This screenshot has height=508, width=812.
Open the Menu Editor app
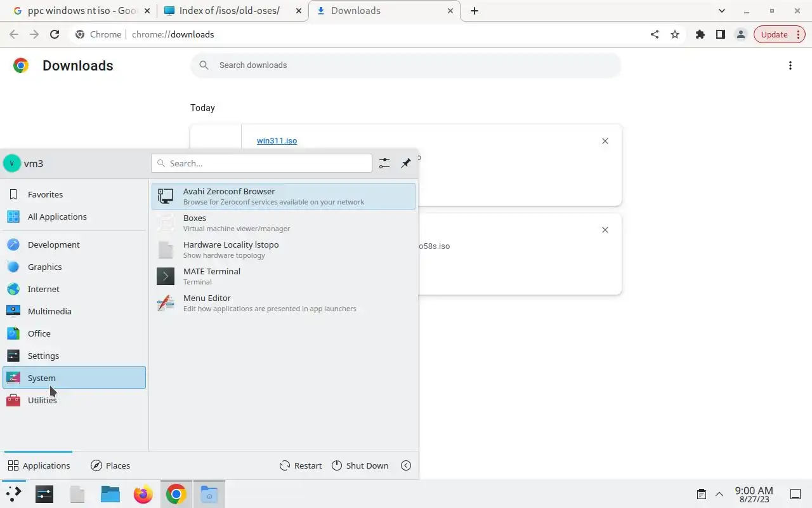click(x=283, y=303)
